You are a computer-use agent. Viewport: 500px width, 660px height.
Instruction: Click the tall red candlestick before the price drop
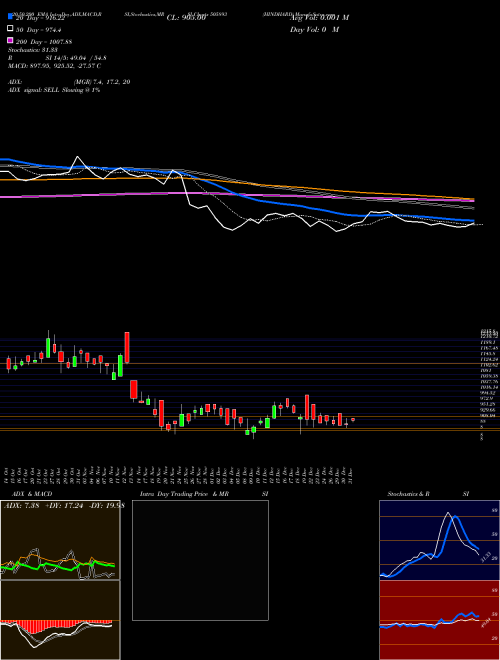coord(127,348)
